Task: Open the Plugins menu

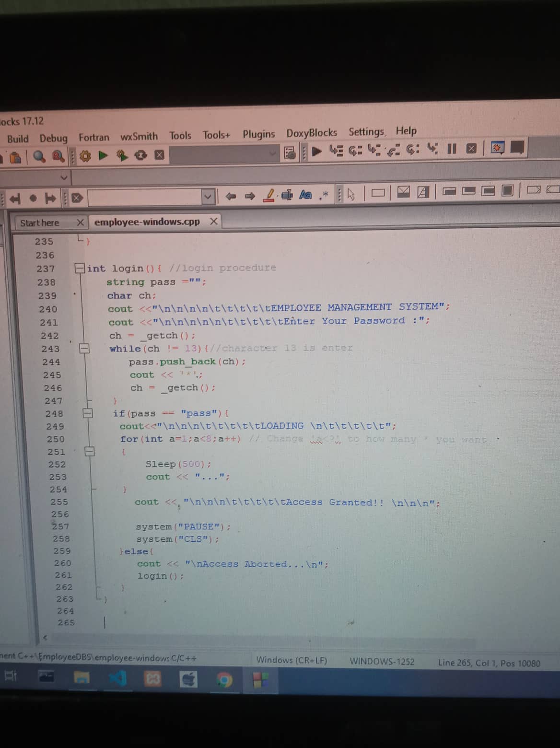Action: pos(259,134)
